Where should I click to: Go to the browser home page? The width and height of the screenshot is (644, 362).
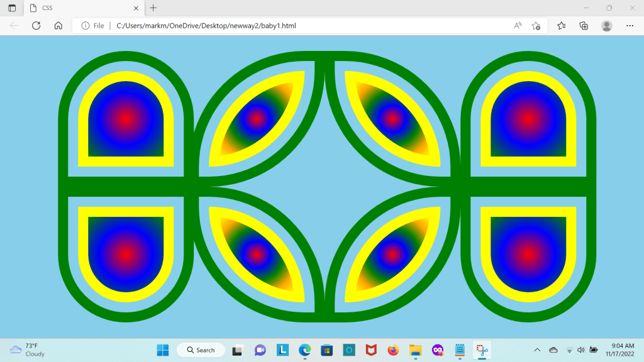(58, 26)
